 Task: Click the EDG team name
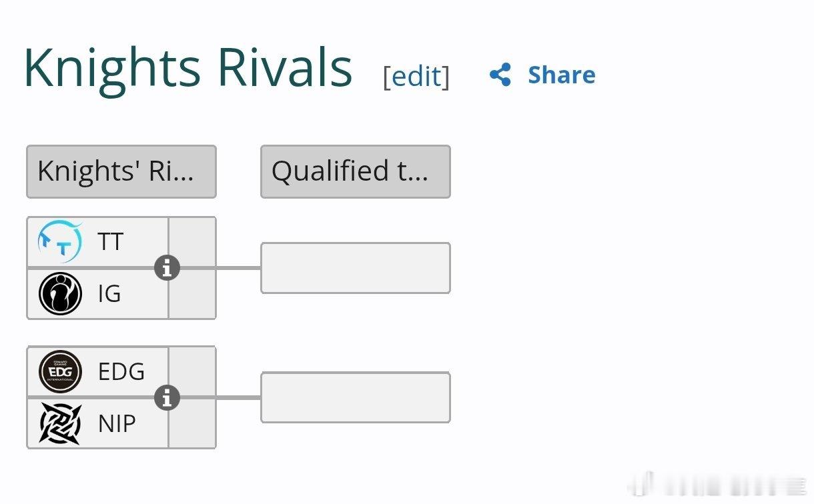pyautogui.click(x=121, y=371)
